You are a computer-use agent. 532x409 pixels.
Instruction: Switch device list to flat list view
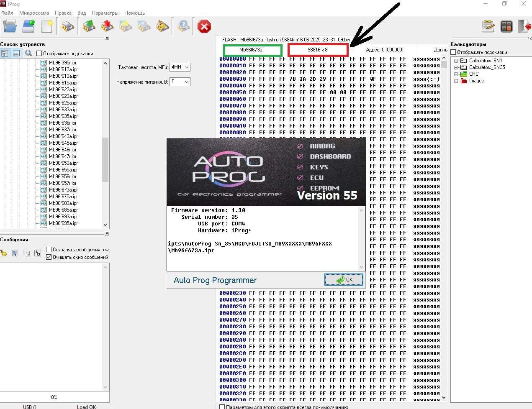click(x=16, y=53)
